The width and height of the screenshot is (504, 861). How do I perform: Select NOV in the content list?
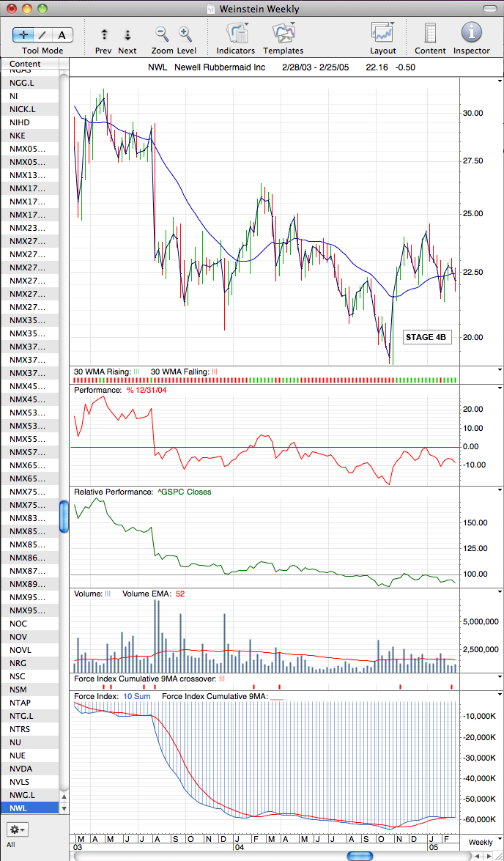pyautogui.click(x=29, y=637)
